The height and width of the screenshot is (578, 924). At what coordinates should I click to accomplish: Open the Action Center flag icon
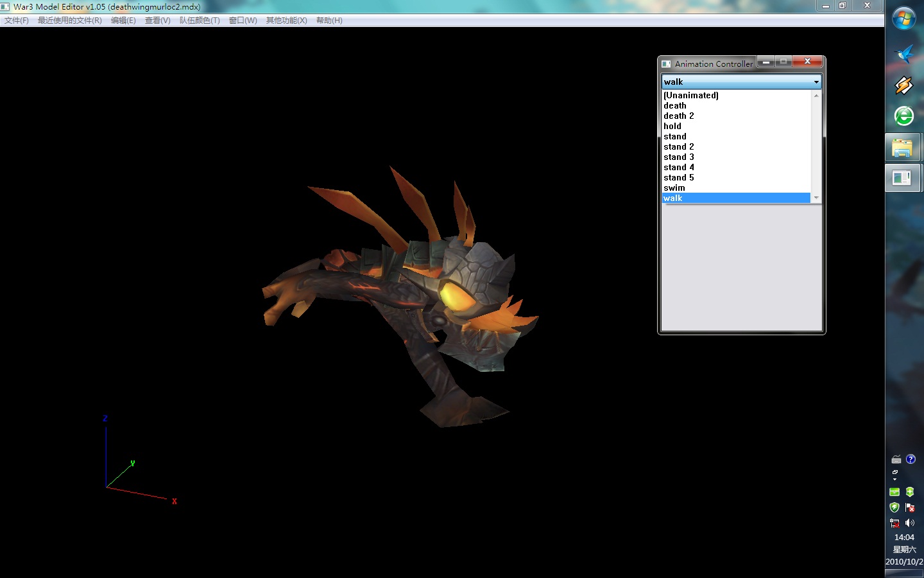click(x=910, y=507)
